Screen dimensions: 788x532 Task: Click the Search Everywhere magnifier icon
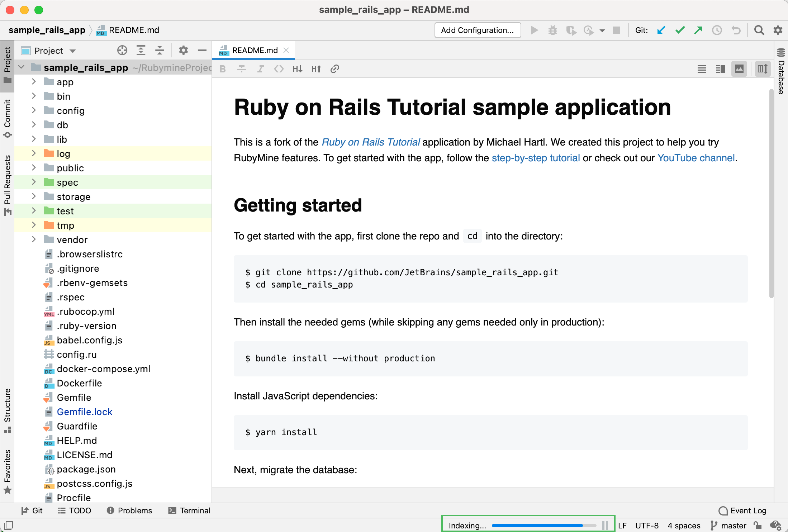click(x=759, y=30)
